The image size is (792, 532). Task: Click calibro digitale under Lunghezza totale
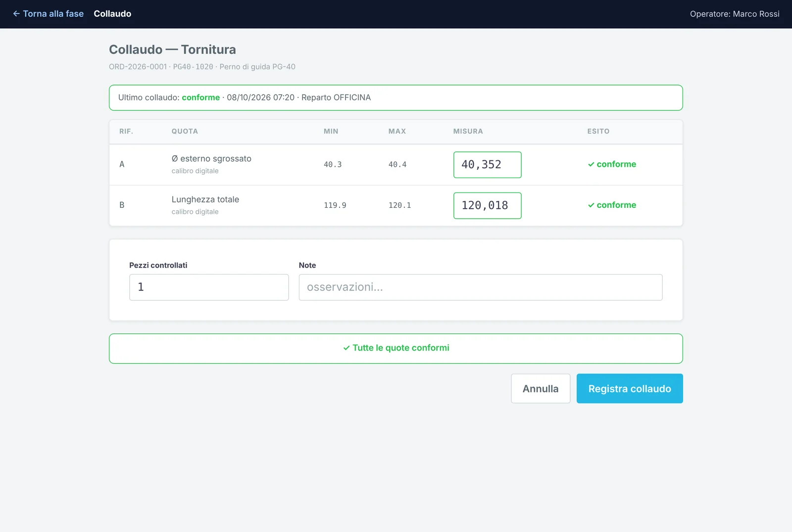(195, 212)
